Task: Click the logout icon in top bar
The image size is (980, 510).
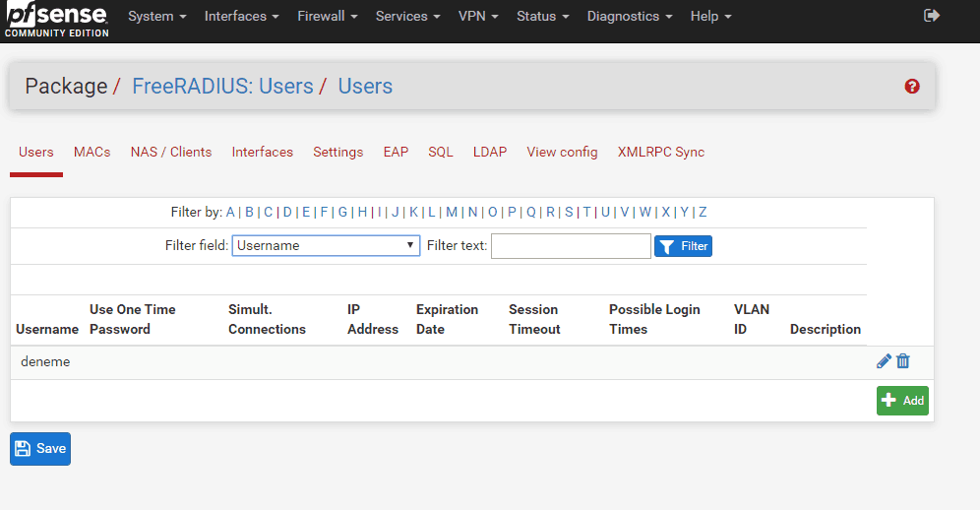Action: 932,16
